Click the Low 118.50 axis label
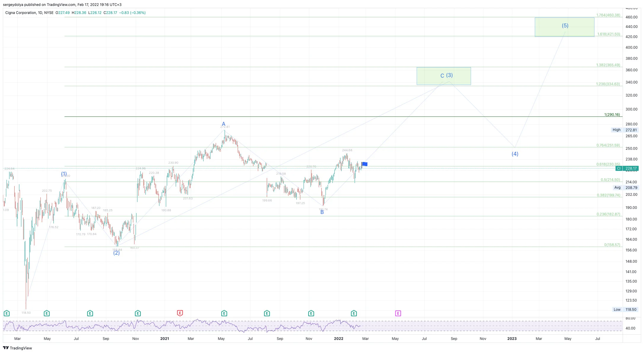Viewport: 644px width, 353px height. 625,309
